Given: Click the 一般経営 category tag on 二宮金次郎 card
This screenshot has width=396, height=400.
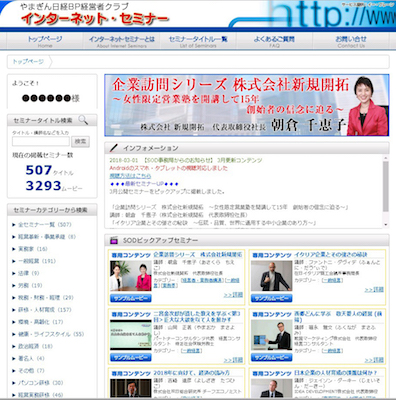Looking at the screenshot, I should click(191, 351).
